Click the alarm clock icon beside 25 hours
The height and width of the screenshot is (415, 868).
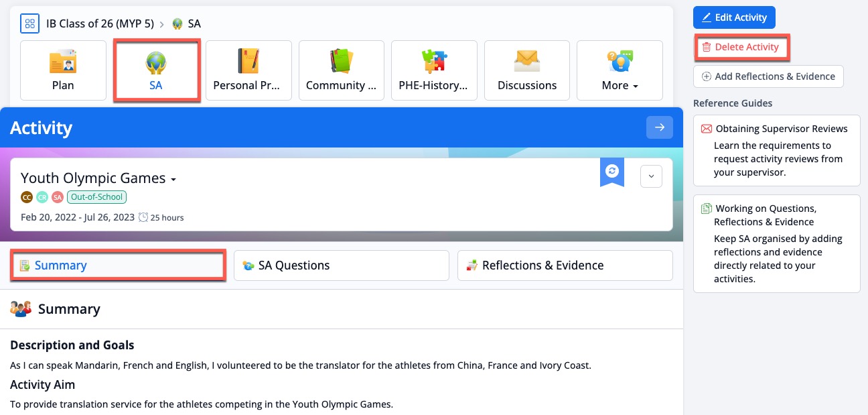coord(143,217)
